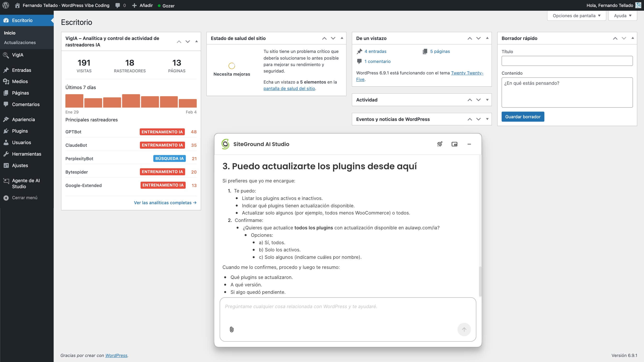Click the Añadir plus button in admin bar
Screen dimensions: 644x362
point(142,5)
